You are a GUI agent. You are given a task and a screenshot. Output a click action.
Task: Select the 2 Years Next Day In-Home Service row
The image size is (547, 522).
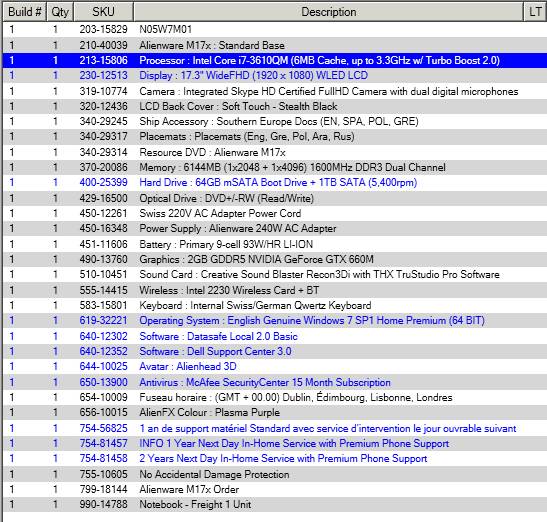pos(275,458)
